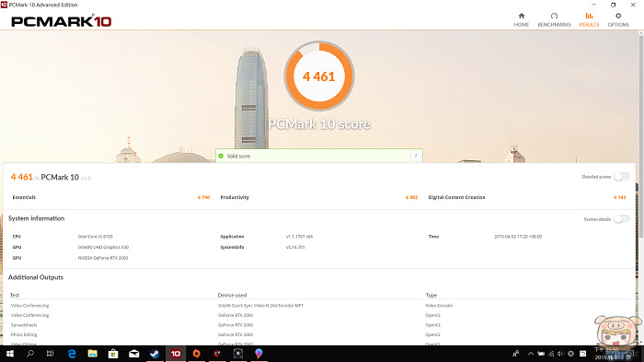Click the Test column header
Image resolution: width=644 pixels, height=362 pixels.
[x=15, y=295]
